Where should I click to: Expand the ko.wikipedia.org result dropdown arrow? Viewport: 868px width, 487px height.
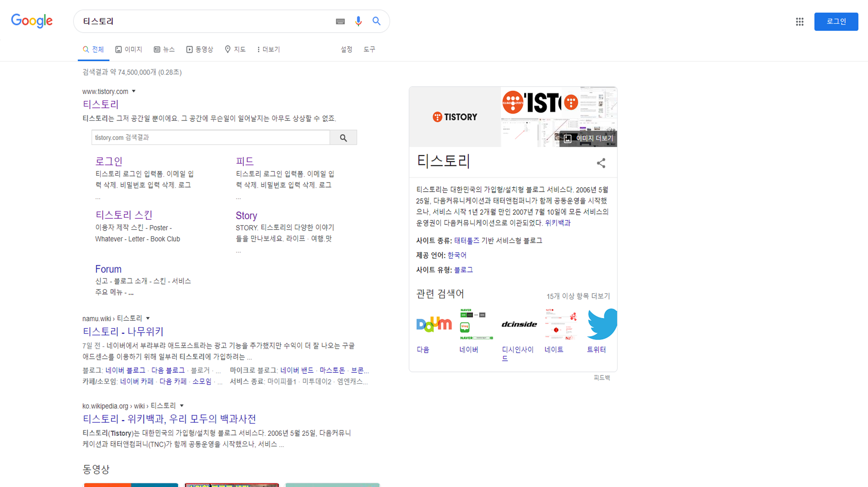(182, 406)
